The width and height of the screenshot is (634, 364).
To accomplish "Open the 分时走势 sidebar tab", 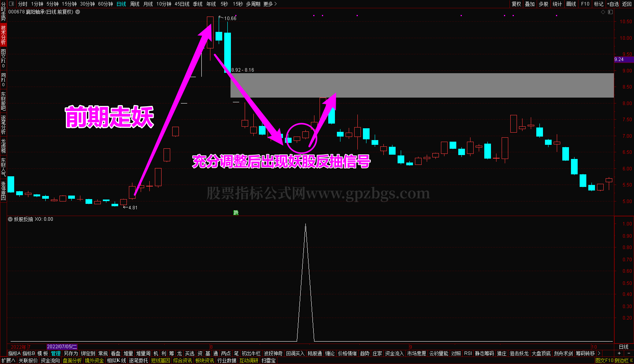I will pyautogui.click(x=3, y=11).
